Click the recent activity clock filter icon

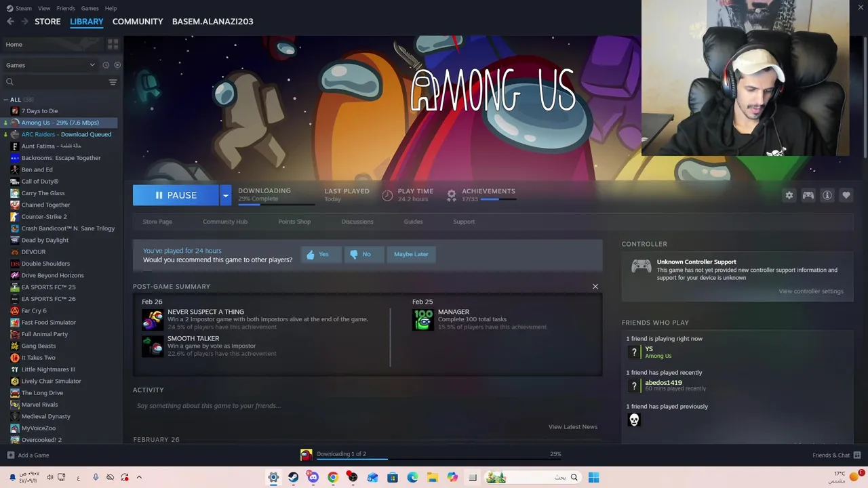106,65
